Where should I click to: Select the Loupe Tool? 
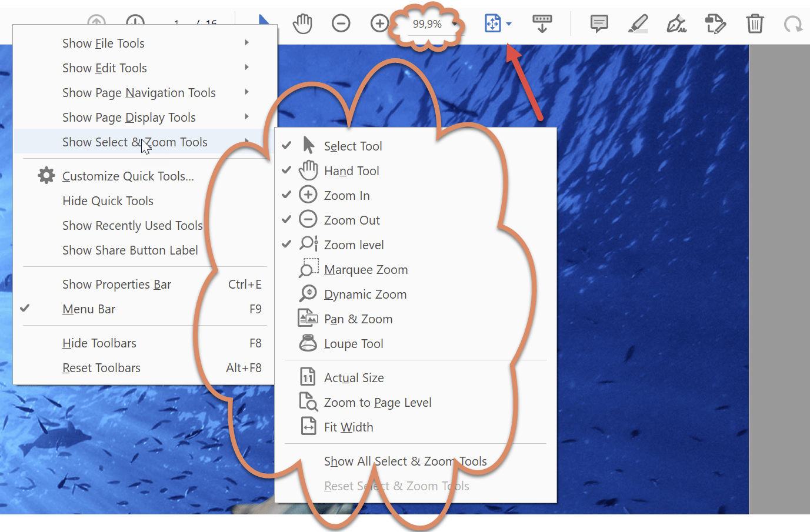click(x=353, y=343)
